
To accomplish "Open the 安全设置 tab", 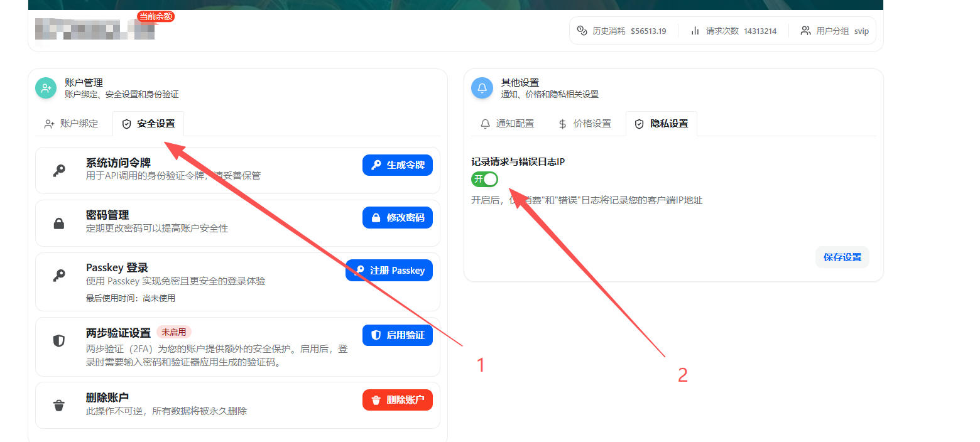I will point(148,124).
